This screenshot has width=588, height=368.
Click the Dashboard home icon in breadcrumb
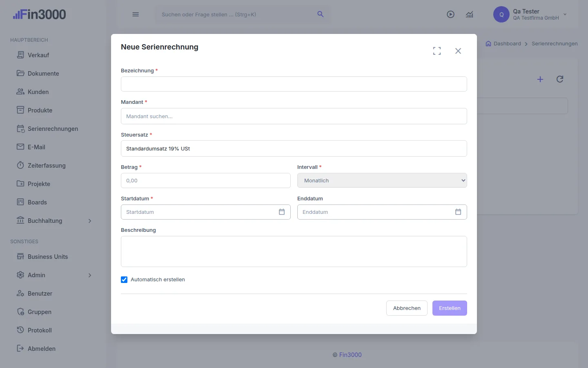pyautogui.click(x=488, y=44)
